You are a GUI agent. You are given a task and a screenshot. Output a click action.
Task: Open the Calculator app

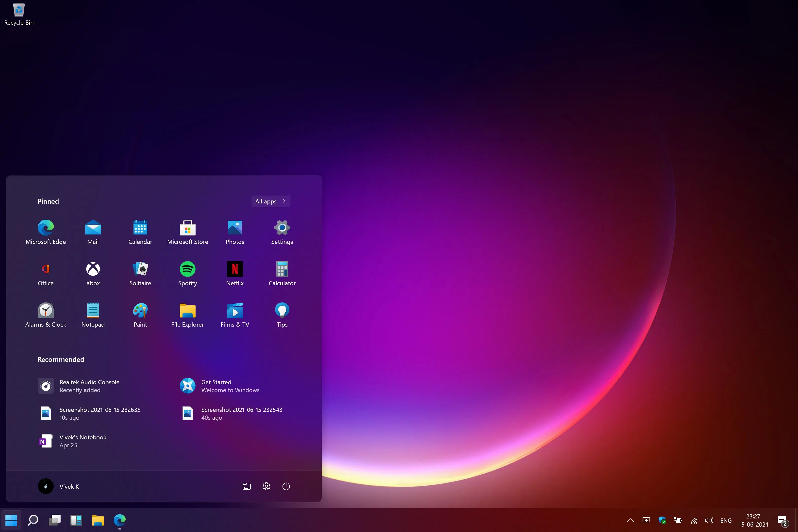[x=282, y=274]
